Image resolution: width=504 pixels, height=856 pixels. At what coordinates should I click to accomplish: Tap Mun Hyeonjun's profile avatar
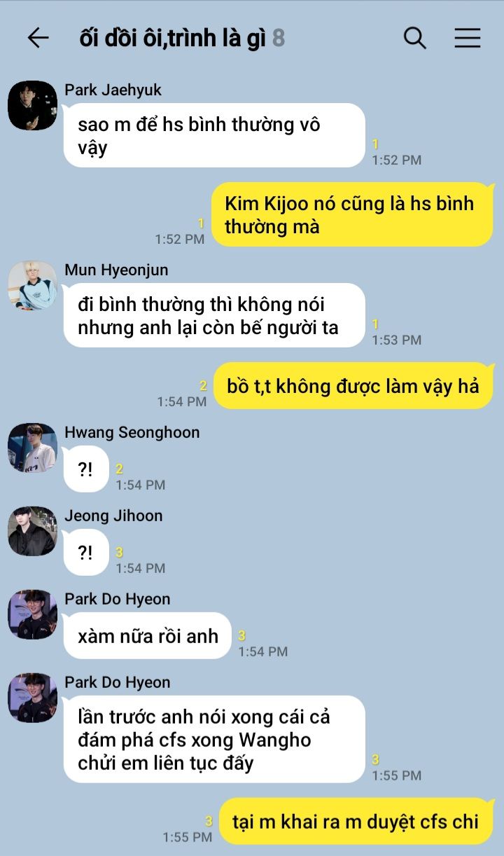(x=32, y=285)
